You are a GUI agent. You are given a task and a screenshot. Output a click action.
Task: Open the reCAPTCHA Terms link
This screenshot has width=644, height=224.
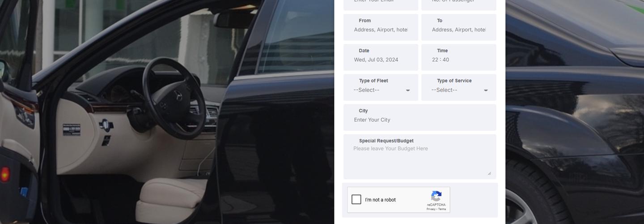pyautogui.click(x=442, y=209)
